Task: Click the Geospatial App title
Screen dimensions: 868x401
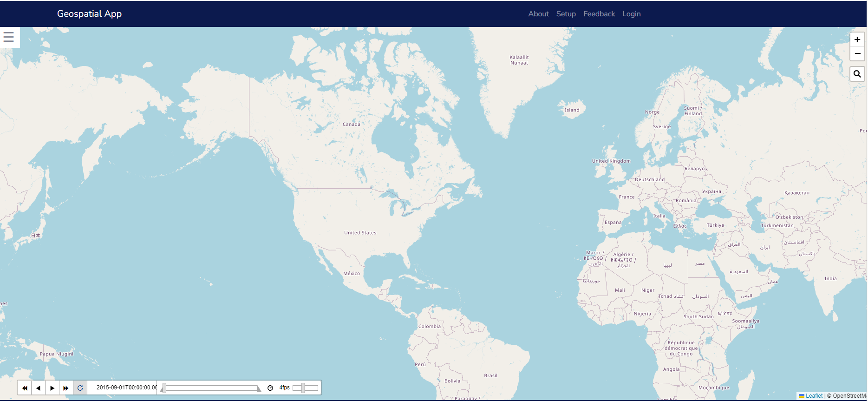Action: pos(89,14)
